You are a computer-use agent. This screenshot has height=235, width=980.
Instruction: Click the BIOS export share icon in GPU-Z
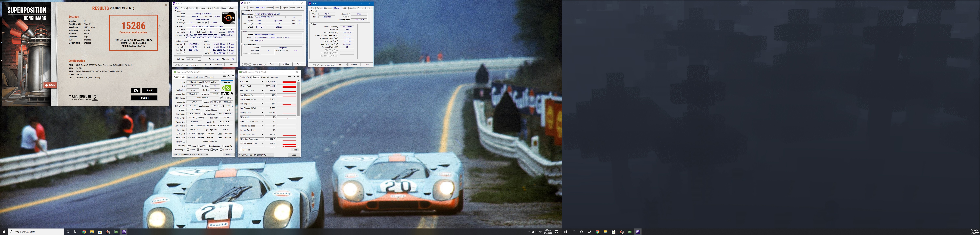click(222, 98)
